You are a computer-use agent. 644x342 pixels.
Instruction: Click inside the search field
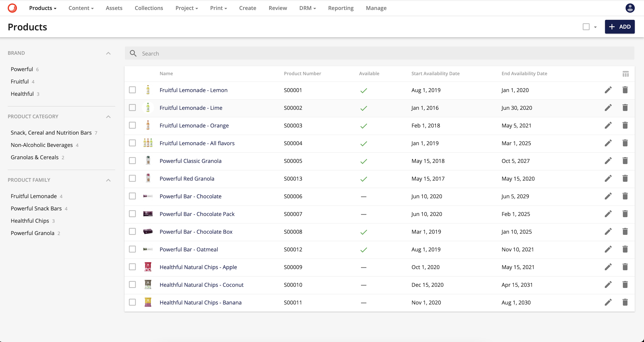click(300, 53)
